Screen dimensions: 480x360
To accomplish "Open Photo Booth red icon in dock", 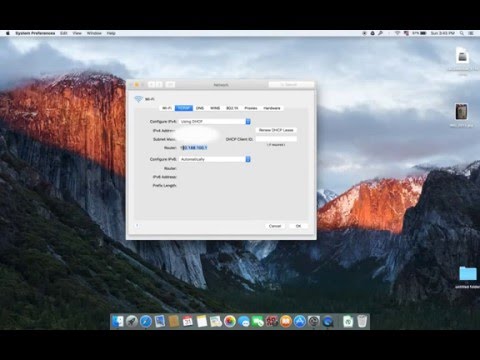I will tap(272, 321).
